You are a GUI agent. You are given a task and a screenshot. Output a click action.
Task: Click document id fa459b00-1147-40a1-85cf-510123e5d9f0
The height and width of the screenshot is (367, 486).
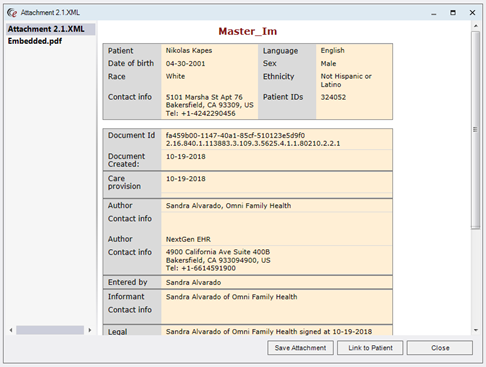[x=235, y=135]
